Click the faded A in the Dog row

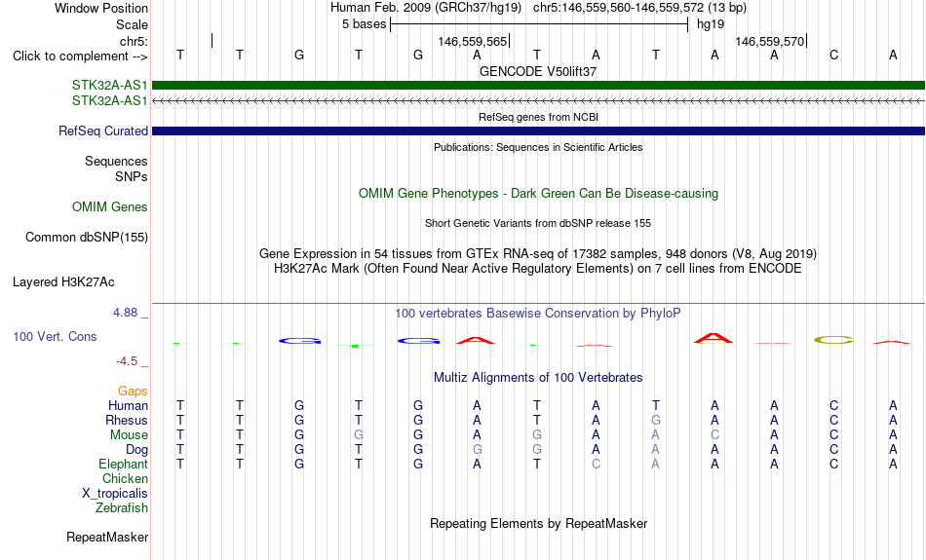point(656,450)
